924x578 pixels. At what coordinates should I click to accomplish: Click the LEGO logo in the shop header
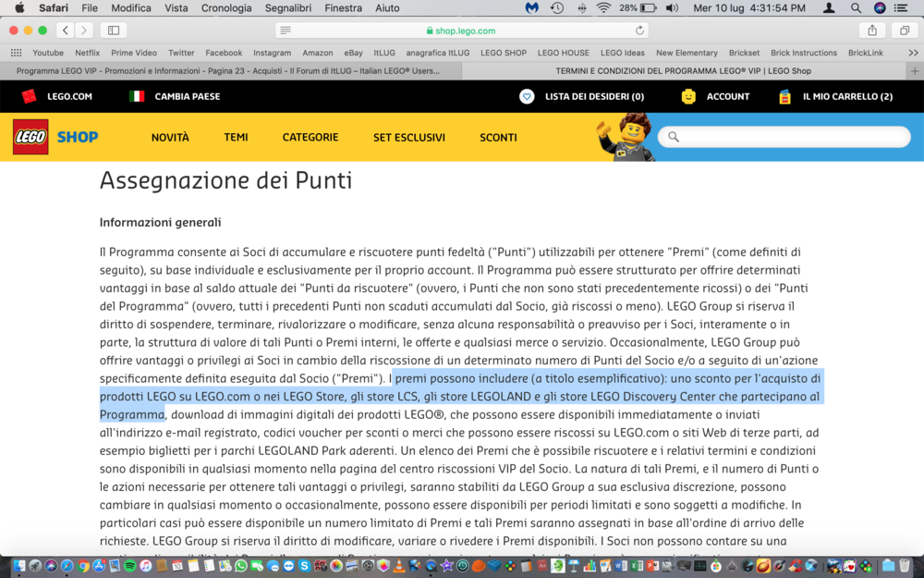tap(30, 137)
